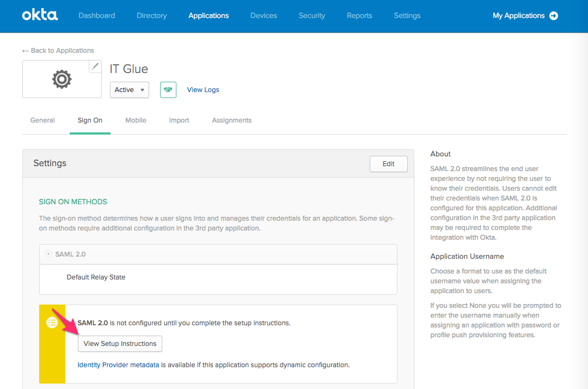588x389 pixels.
Task: Click the Edit button in Settings
Action: (388, 163)
